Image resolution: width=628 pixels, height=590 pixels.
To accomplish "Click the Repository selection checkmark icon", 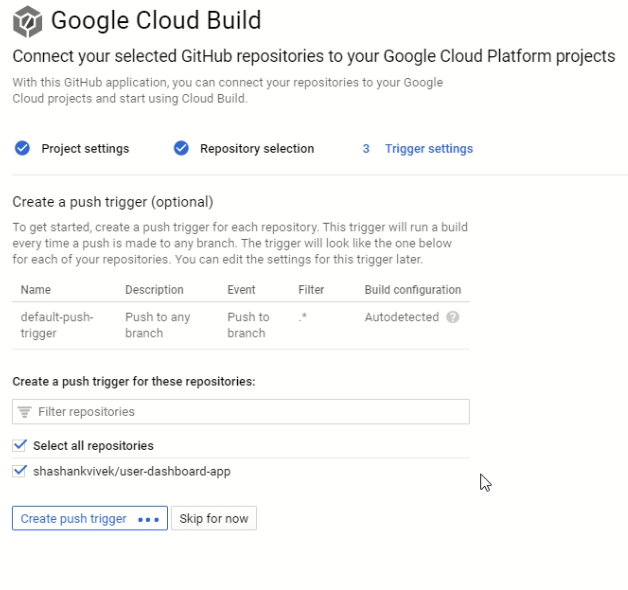I will click(x=181, y=149).
